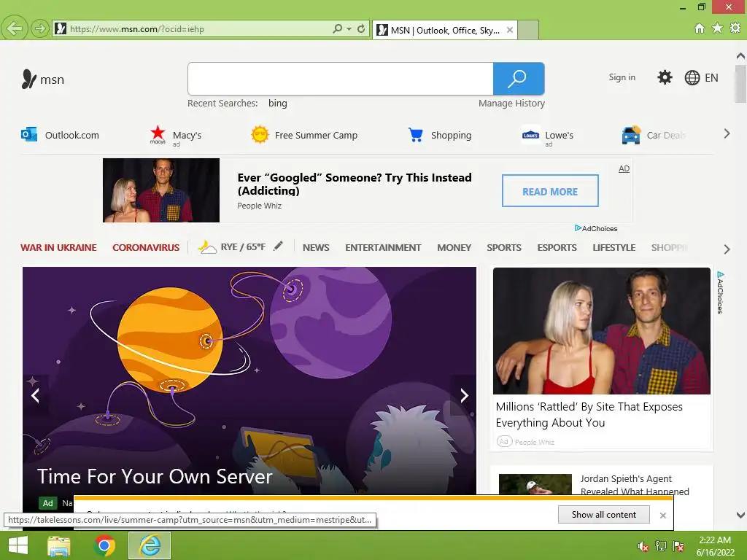This screenshot has height=560, width=747.
Task: Open the Shopping cart icon shortcut
Action: (x=415, y=135)
